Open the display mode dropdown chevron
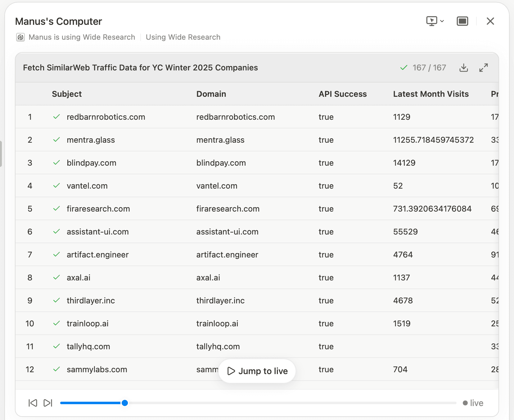The height and width of the screenshot is (420, 514). (442, 21)
